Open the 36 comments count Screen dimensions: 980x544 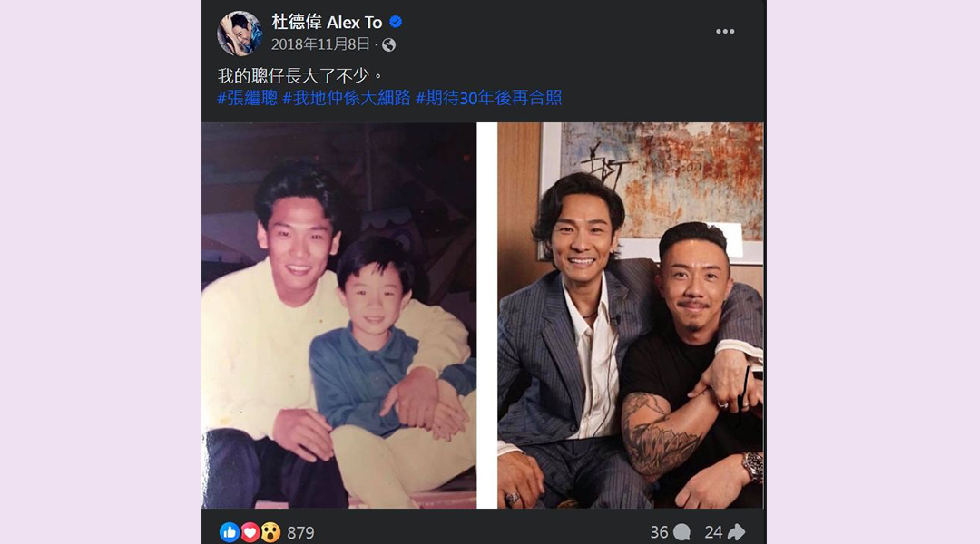[659, 532]
